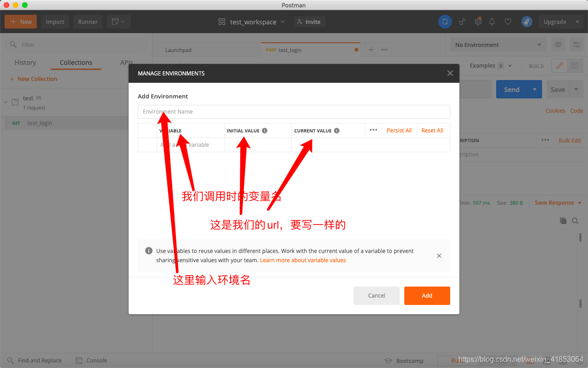Select the POST test_login tab
This screenshot has width=588, height=368.
311,50
